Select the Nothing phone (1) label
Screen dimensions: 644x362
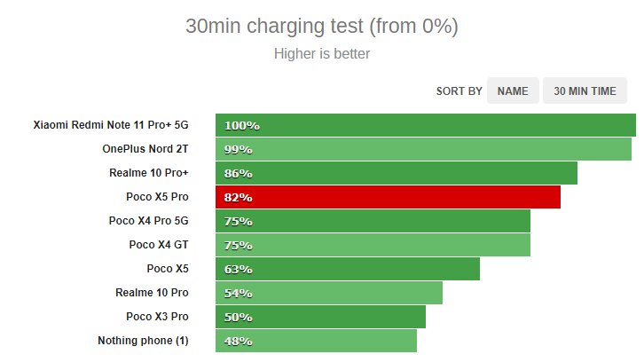tap(143, 341)
